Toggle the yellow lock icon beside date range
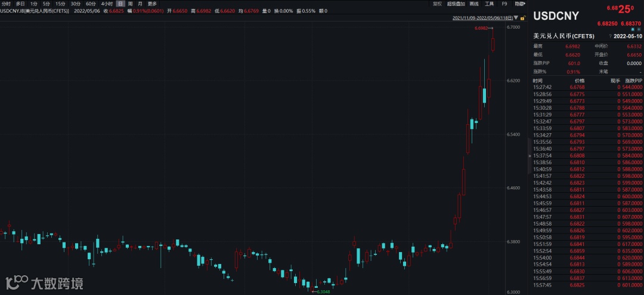The image size is (644, 295). 523,18
